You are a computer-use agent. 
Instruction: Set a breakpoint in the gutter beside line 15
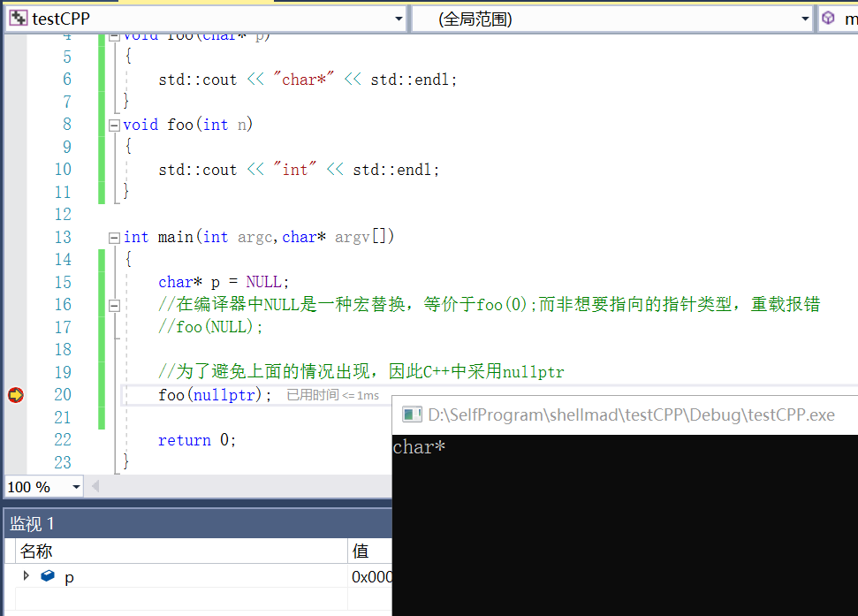[x=15, y=281]
